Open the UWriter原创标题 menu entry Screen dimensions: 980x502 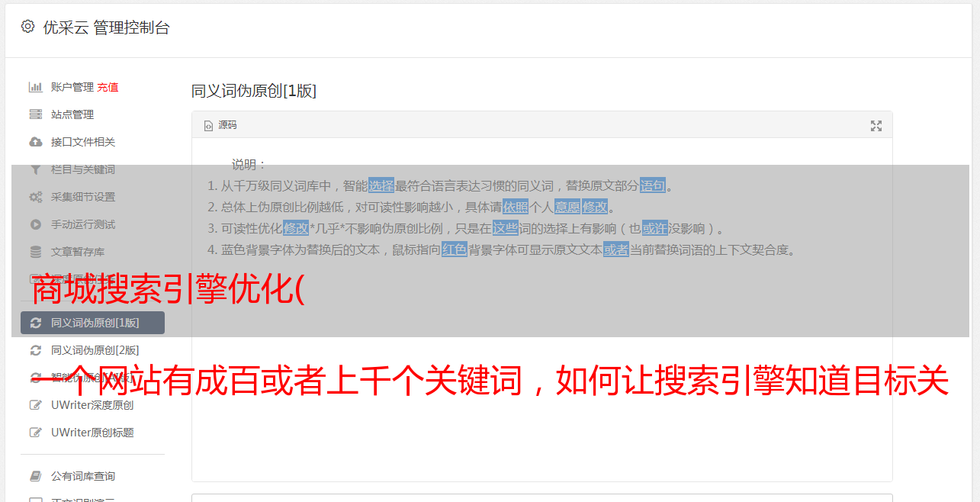(92, 433)
